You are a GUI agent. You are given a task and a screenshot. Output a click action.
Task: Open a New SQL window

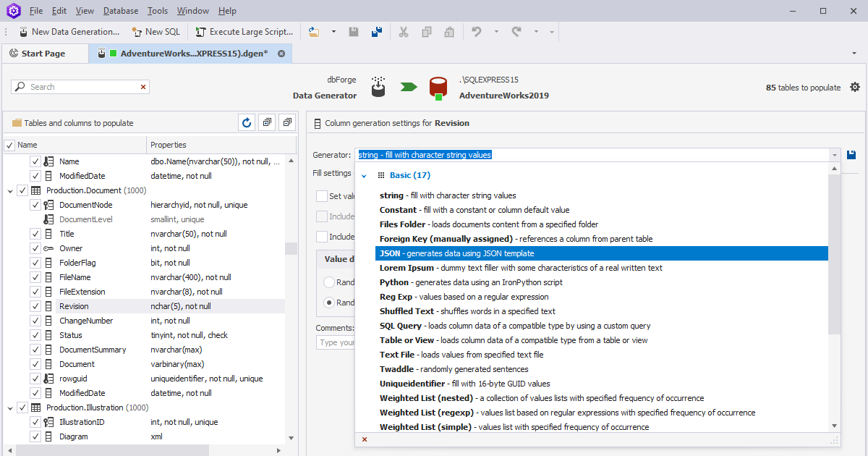[x=156, y=31]
